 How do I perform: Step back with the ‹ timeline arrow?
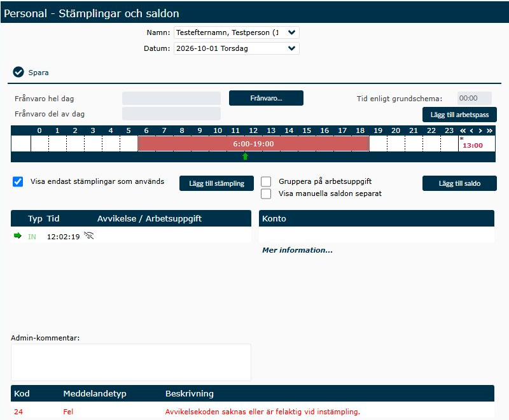[x=471, y=130]
